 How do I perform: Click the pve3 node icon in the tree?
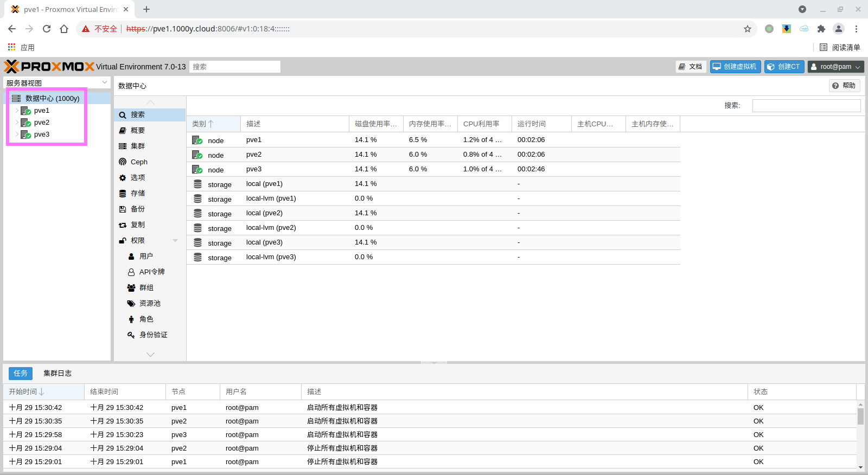(x=25, y=134)
